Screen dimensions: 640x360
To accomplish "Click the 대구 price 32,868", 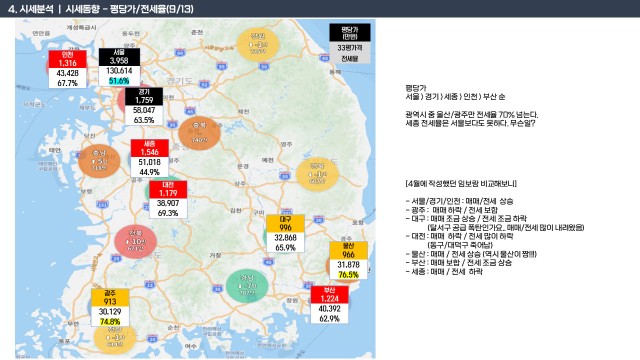I will [285, 238].
